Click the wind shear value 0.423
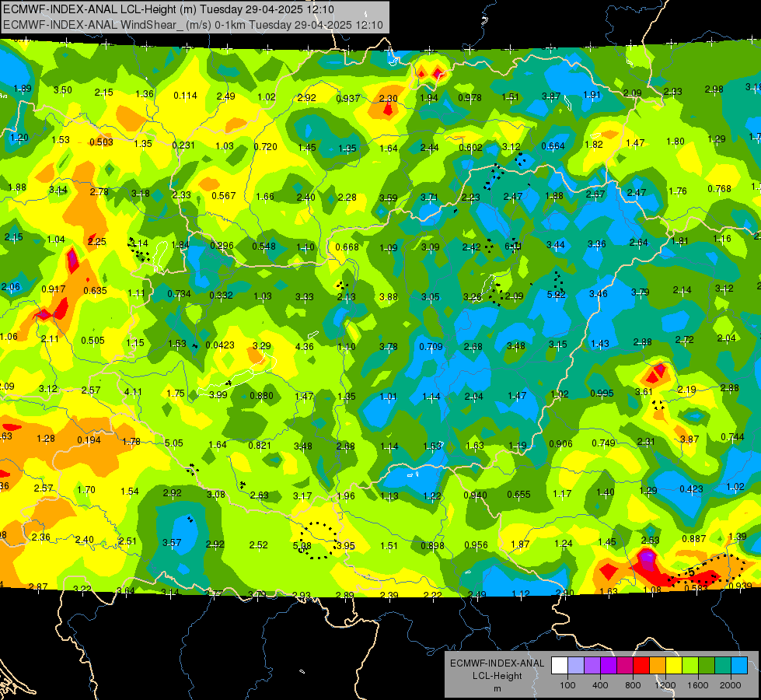The height and width of the screenshot is (700, 761). tap(691, 488)
